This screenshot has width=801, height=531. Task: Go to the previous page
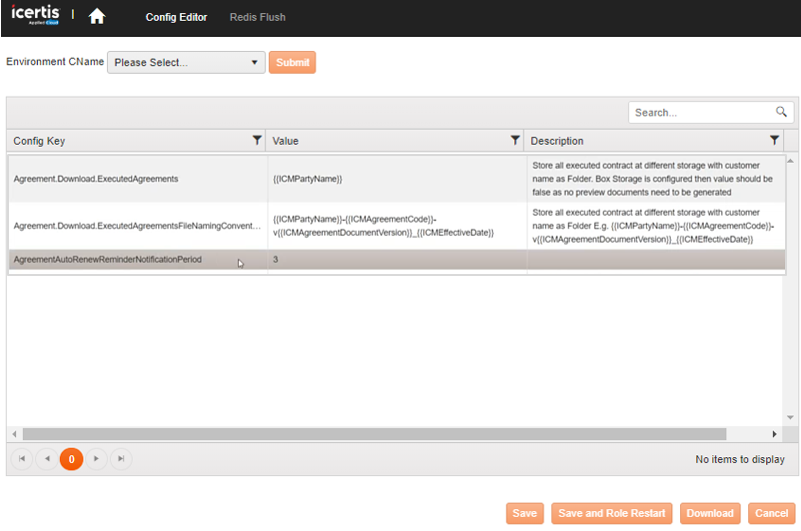pyautogui.click(x=47, y=459)
